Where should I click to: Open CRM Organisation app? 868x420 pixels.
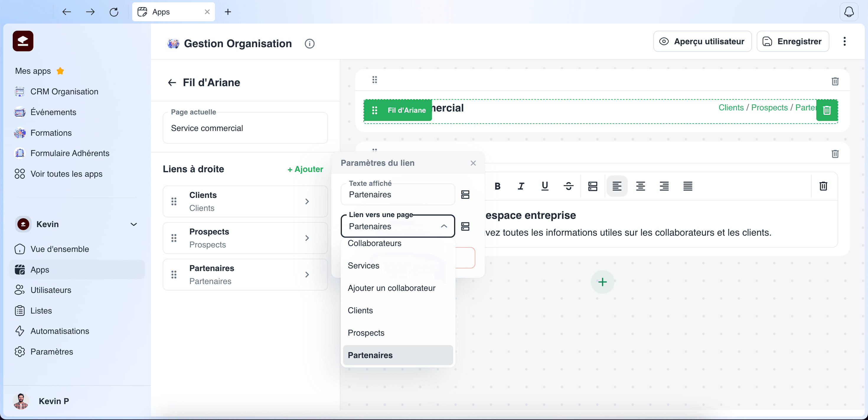(x=64, y=91)
